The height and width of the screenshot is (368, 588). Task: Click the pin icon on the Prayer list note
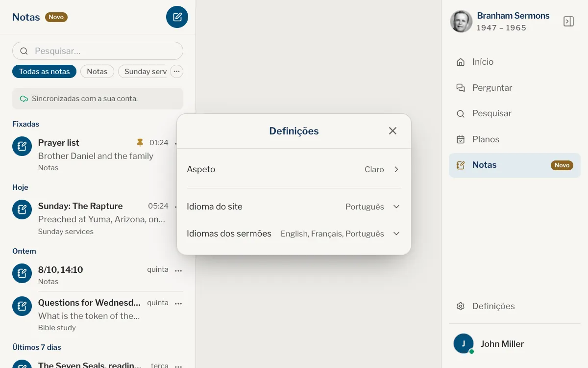140,143
